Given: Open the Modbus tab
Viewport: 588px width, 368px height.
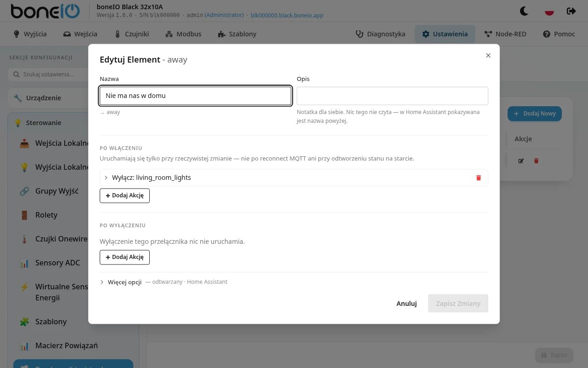Looking at the screenshot, I should tap(183, 34).
